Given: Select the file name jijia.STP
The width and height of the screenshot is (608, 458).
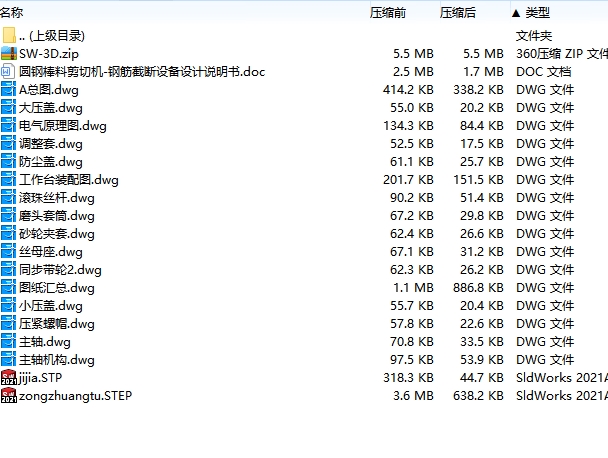Looking at the screenshot, I should (x=40, y=377).
